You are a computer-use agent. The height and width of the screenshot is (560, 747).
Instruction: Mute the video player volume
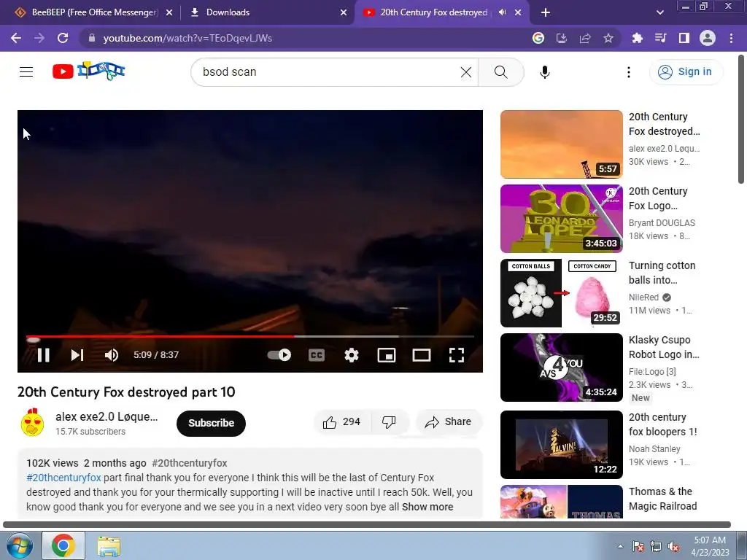[x=112, y=355]
